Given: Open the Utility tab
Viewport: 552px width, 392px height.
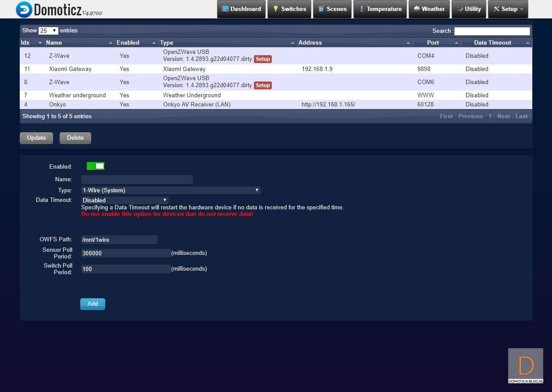Looking at the screenshot, I should coord(469,9).
